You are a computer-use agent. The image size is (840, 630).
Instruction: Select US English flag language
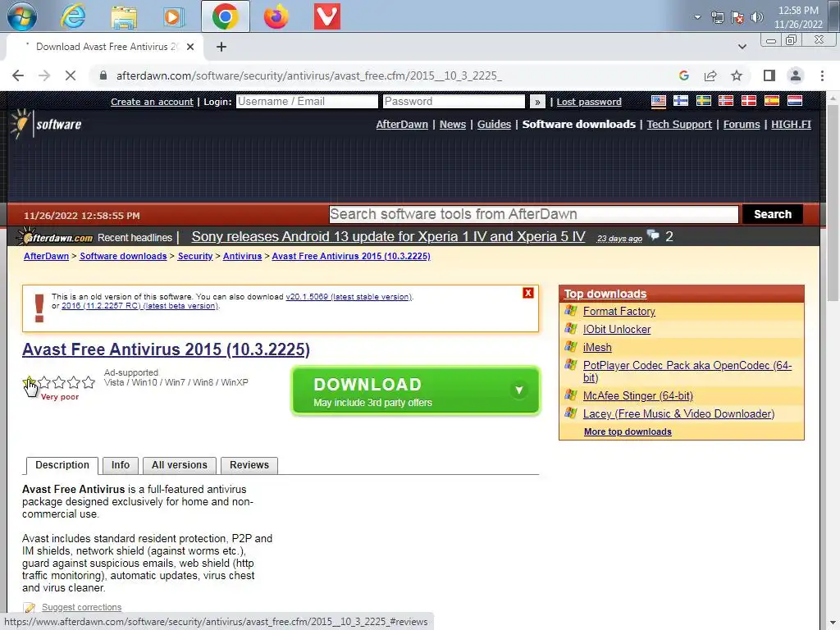pos(659,101)
